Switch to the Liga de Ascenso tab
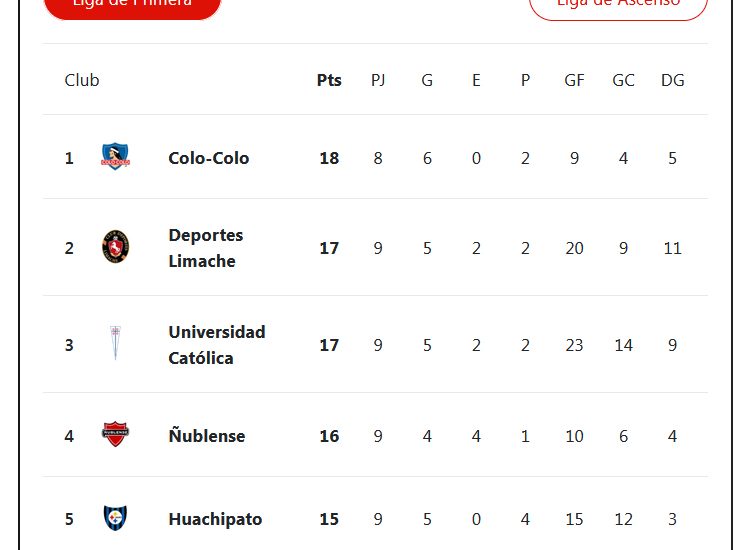 [x=618, y=6]
